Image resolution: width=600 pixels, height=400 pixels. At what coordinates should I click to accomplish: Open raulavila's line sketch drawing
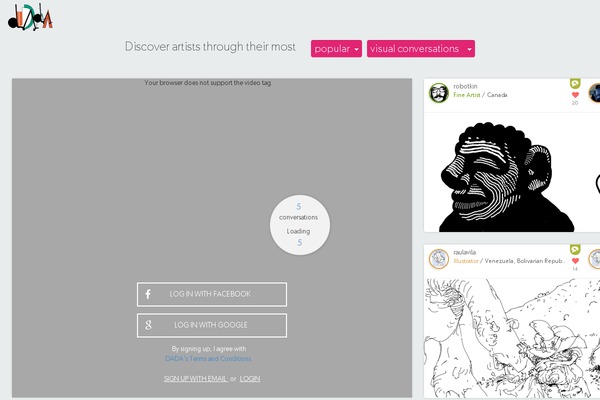(x=512, y=338)
